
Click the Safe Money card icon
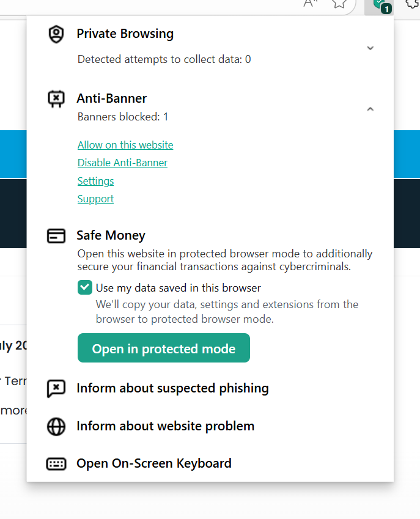56,236
